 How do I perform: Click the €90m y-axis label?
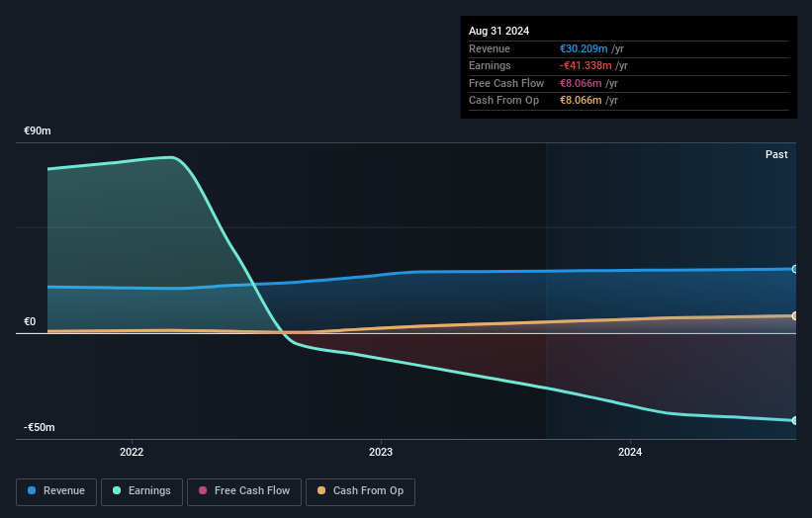pos(38,130)
